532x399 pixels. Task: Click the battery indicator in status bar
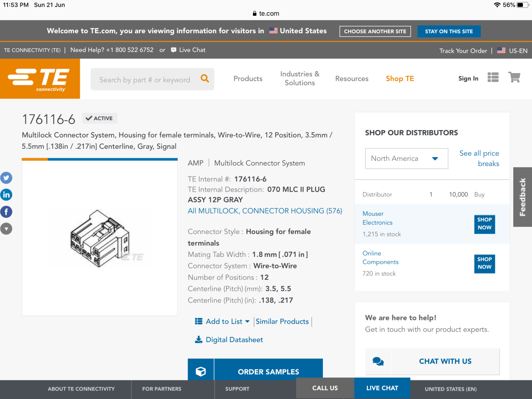[523, 5]
